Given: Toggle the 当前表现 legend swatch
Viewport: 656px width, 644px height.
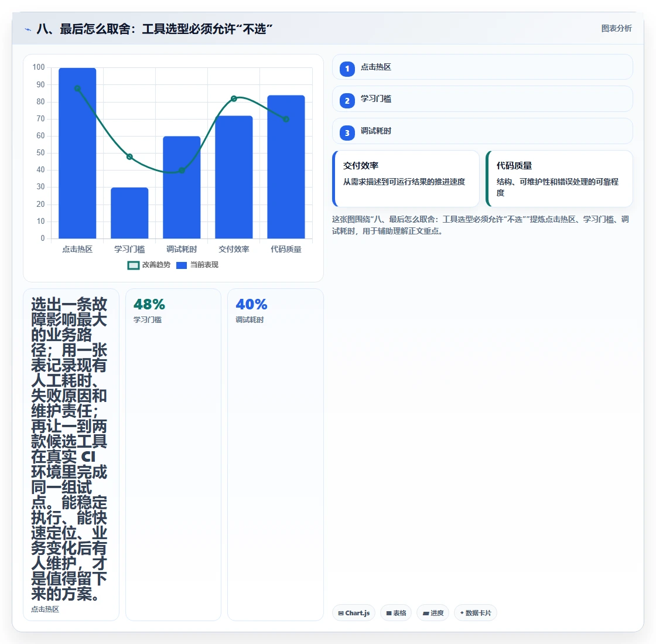Looking at the screenshot, I should pos(182,265).
